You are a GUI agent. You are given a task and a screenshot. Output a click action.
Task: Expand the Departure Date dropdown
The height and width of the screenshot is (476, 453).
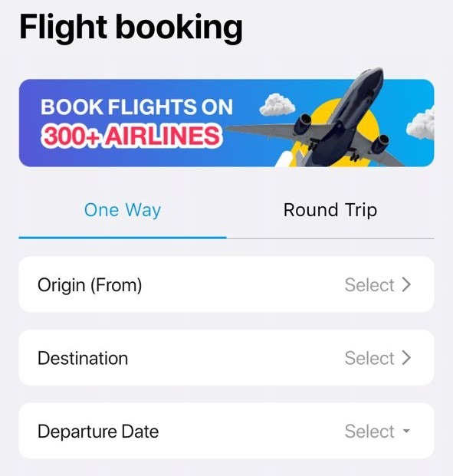tap(227, 431)
